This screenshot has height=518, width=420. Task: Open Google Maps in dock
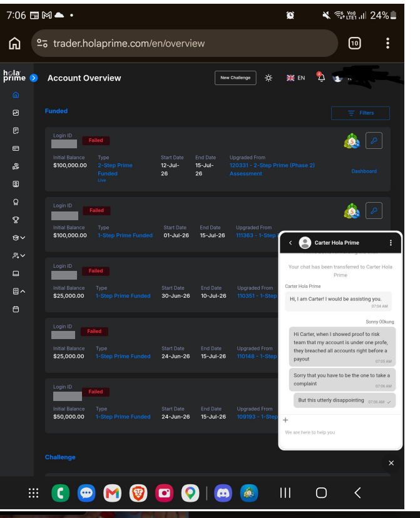click(190, 493)
